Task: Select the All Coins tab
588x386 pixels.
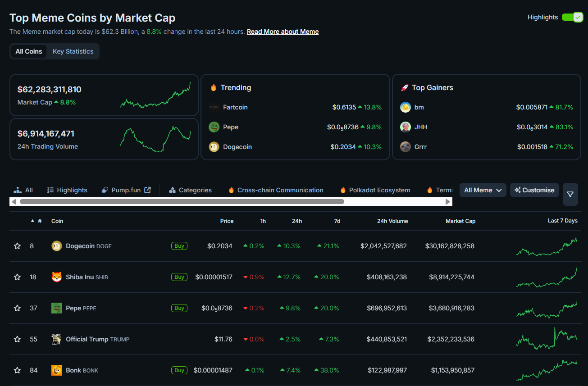Action: 29,51
